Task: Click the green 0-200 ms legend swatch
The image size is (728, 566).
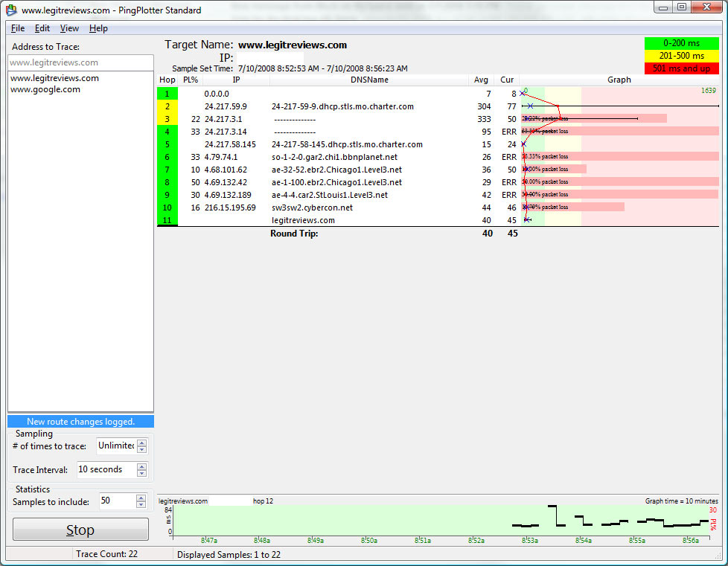Action: click(x=682, y=43)
